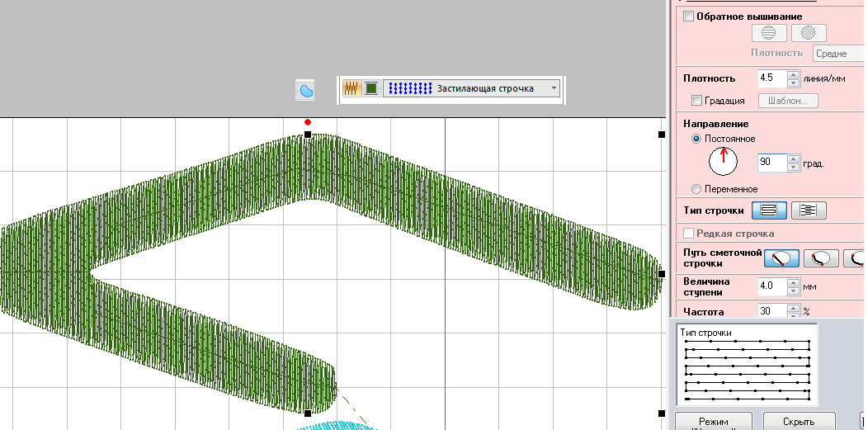
Task: Choose the first Тип строчки icon
Action: click(769, 210)
